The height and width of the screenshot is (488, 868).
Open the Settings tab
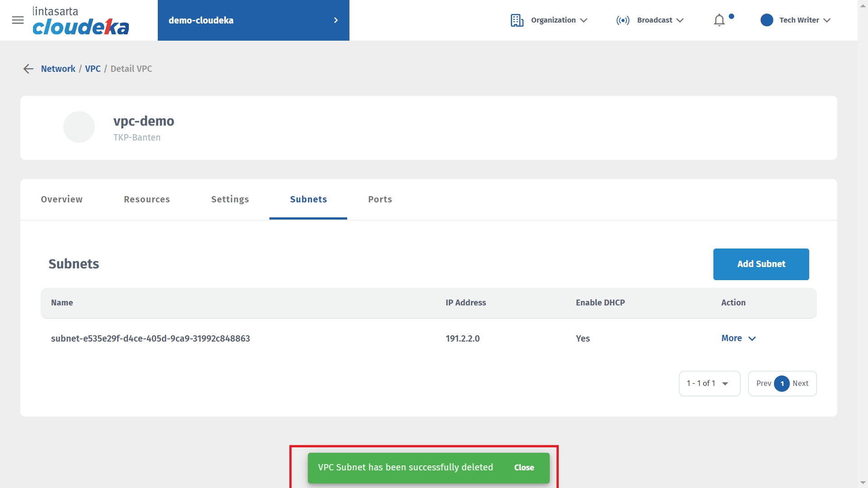(230, 199)
